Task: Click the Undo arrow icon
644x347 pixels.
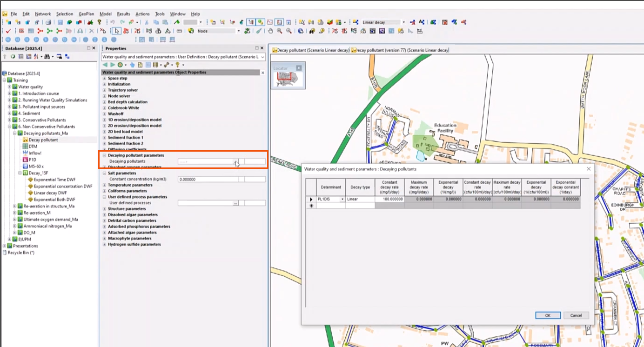Action: point(113,22)
